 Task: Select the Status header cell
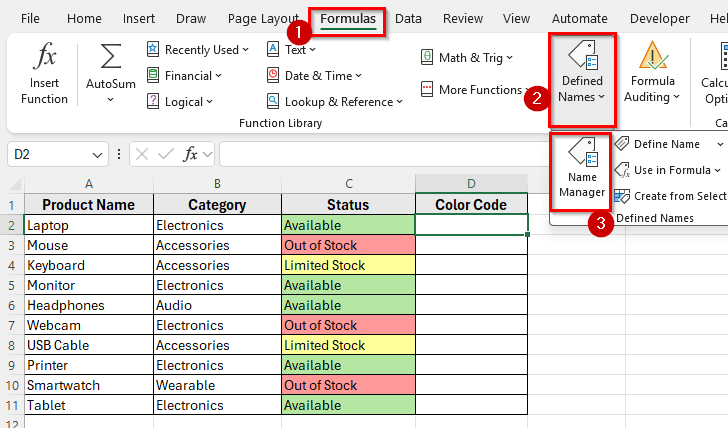(348, 205)
